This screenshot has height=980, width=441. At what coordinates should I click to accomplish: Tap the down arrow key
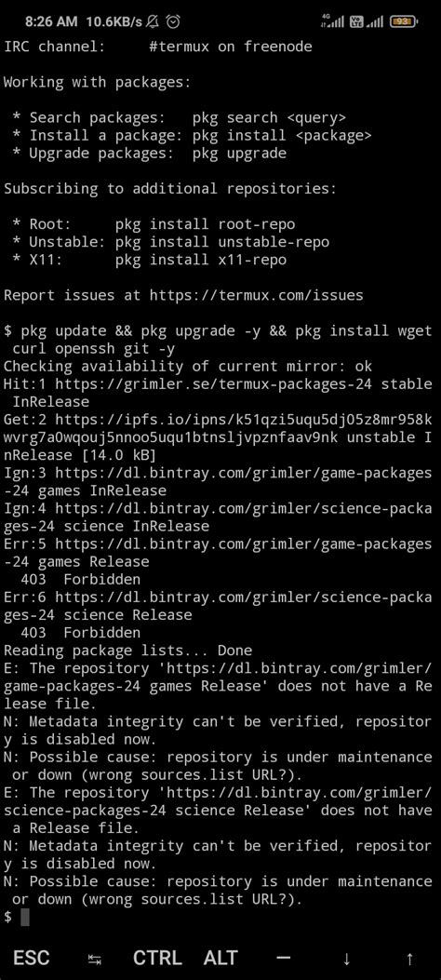(x=347, y=958)
